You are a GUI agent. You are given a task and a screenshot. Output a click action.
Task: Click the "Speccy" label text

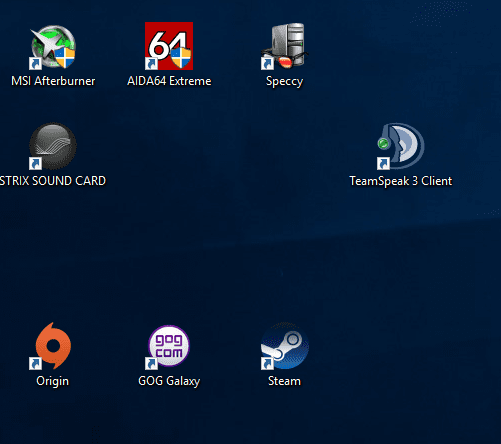(284, 82)
